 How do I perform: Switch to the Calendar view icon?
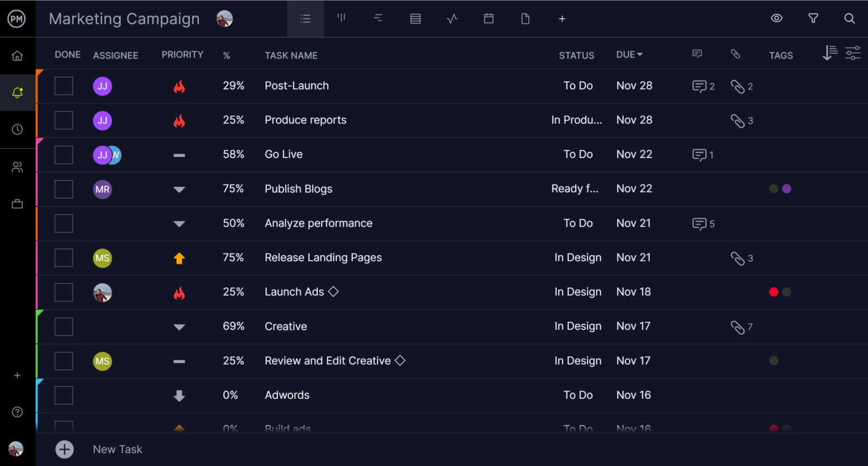click(488, 18)
